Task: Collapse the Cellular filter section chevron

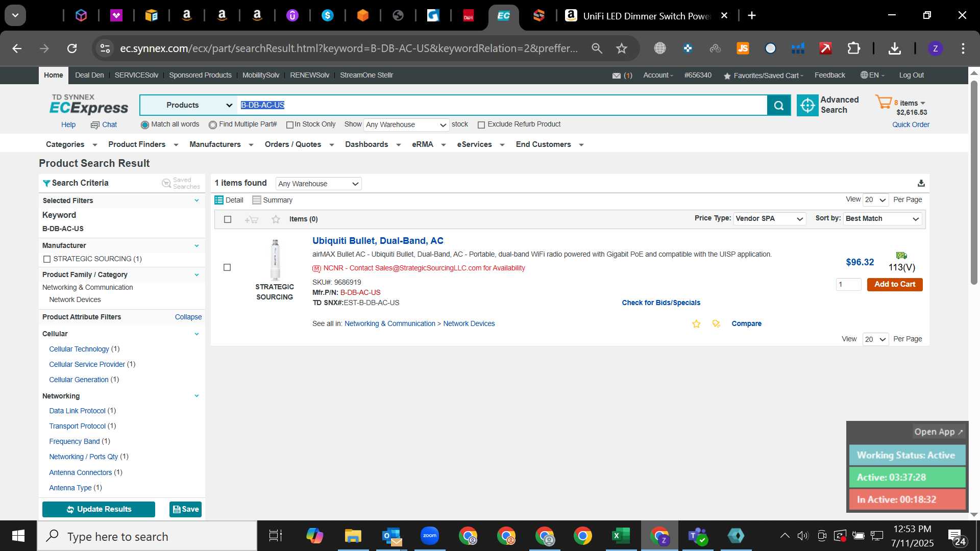Action: click(x=197, y=334)
